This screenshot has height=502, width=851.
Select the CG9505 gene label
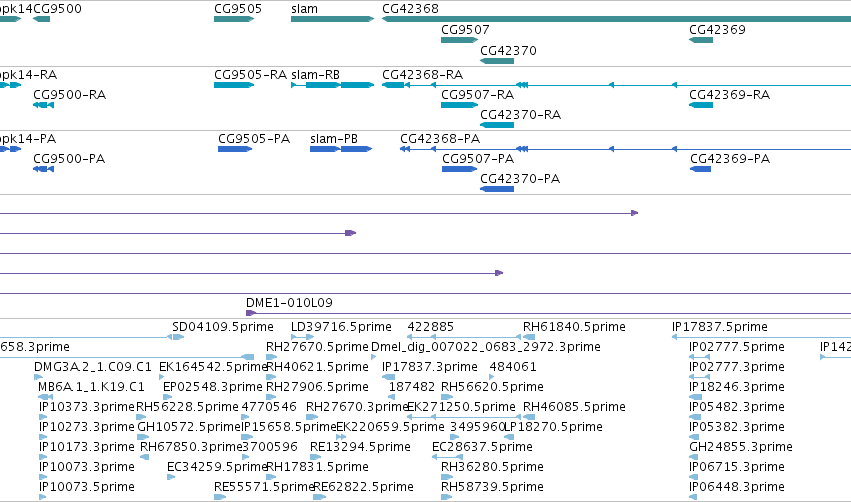click(x=238, y=9)
